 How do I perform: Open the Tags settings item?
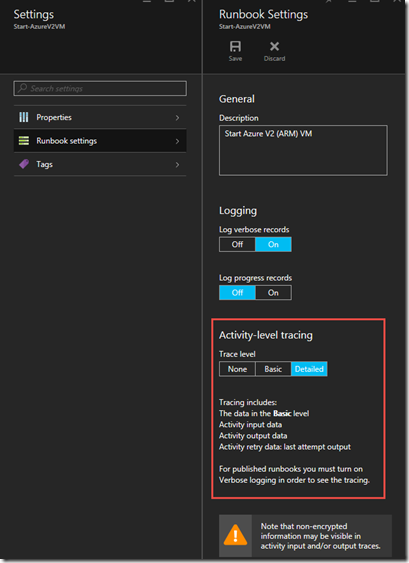point(100,164)
